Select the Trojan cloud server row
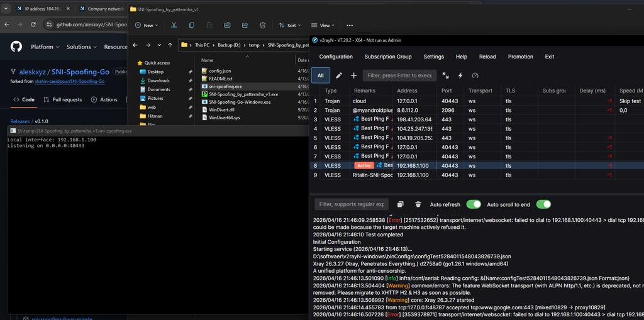Screen dimensions: 644x320 [x=477, y=101]
